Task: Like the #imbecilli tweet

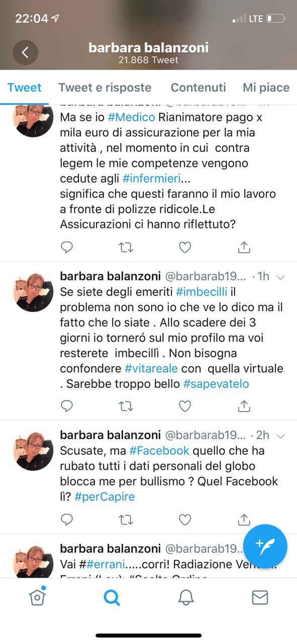Action: click(x=185, y=406)
